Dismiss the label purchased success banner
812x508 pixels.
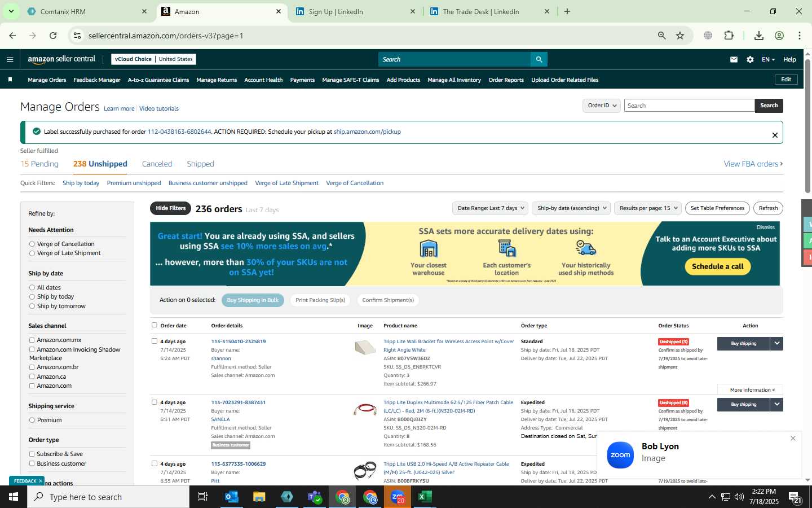(775, 135)
